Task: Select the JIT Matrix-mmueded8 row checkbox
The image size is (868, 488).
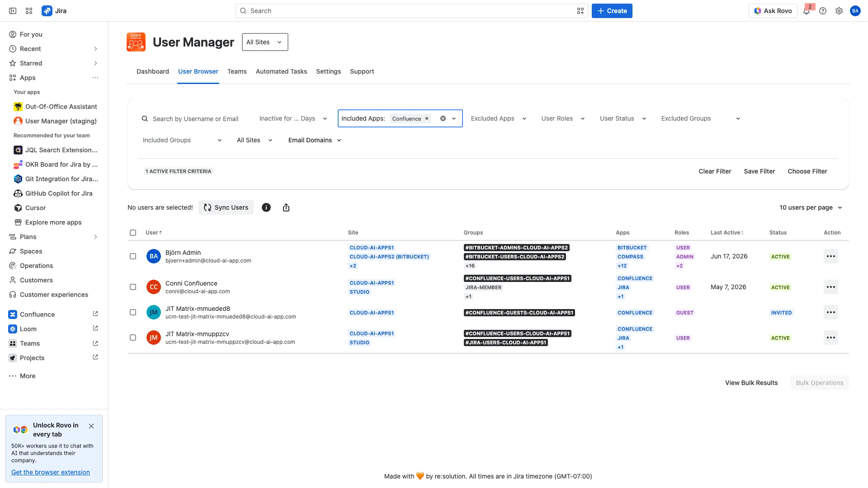Action: click(133, 312)
